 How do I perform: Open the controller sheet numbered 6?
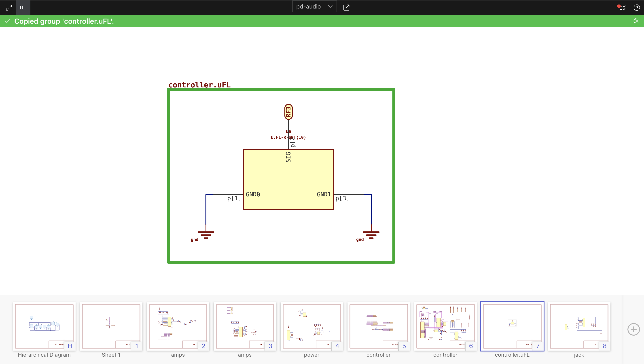coord(445,326)
